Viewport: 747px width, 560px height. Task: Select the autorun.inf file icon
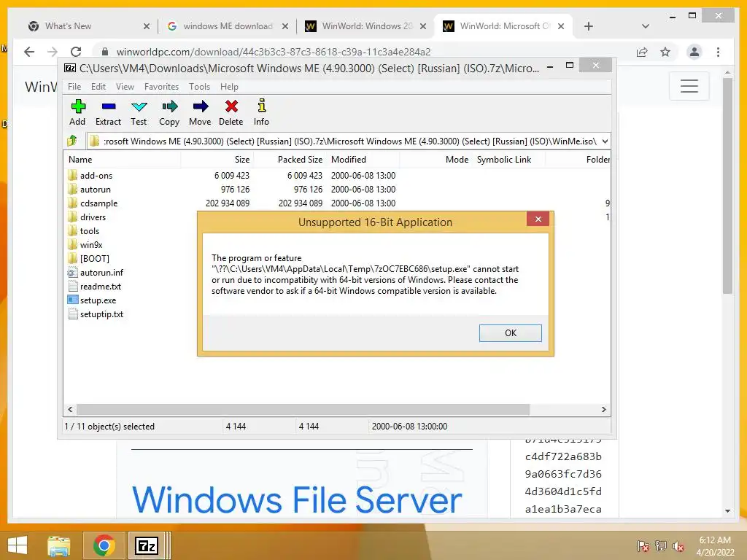click(x=72, y=273)
